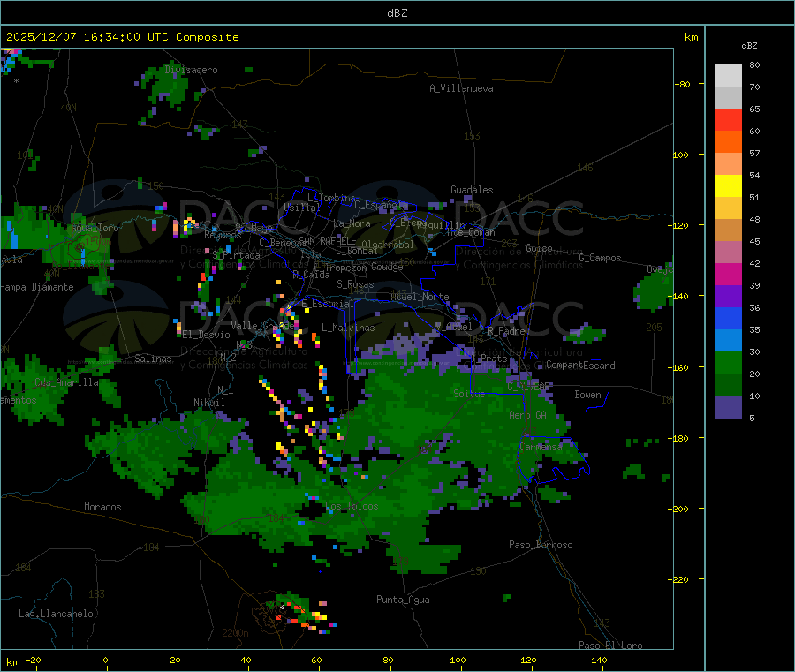Select the 39 dBZ purple legend swatch
Screen dimensions: 795x672
tap(728, 297)
